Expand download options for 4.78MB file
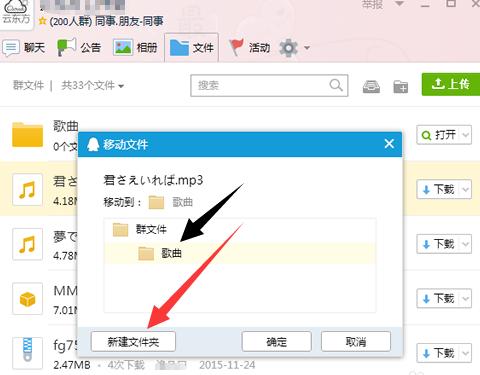Screen dimensions: 480x375 click(x=466, y=244)
